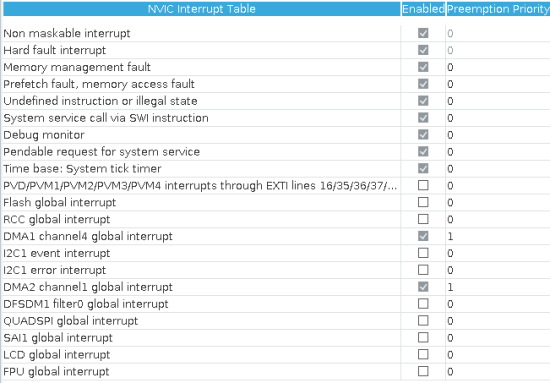
Task: Enable the I2C1 event interrupt checkbox
Action: coord(423,253)
